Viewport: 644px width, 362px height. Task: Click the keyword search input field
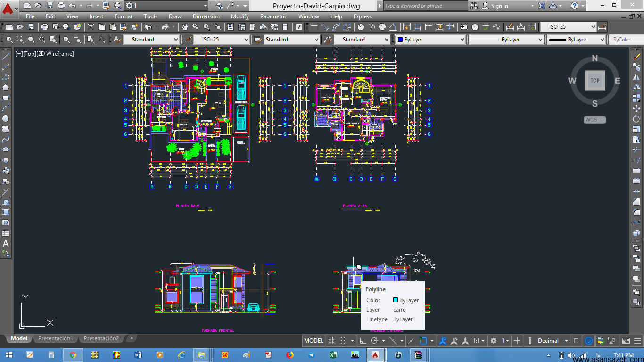pyautogui.click(x=425, y=6)
